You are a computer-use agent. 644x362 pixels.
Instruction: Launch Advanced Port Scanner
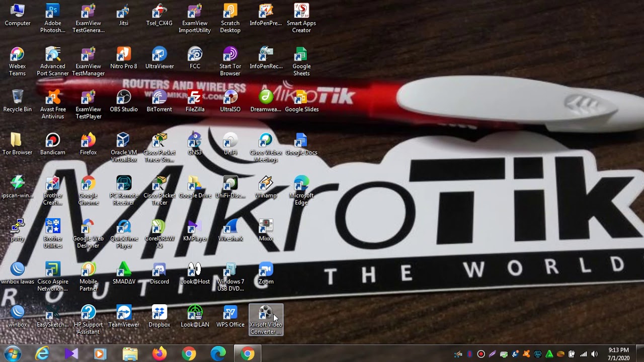[x=53, y=61]
